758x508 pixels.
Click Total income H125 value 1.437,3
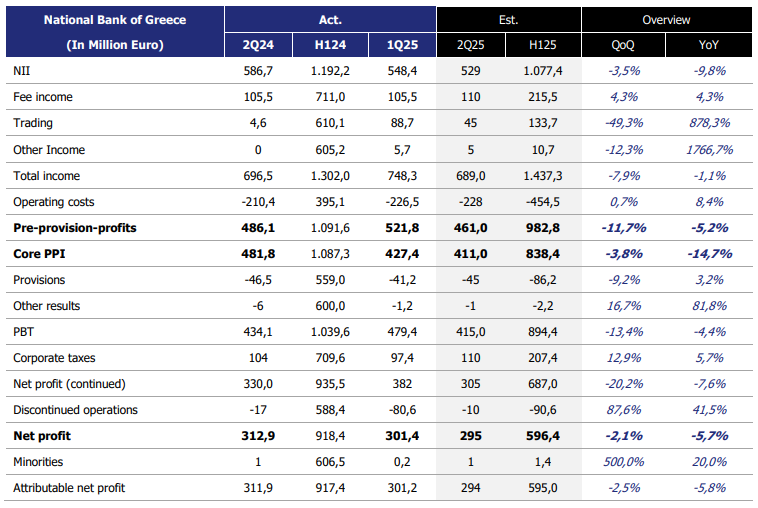click(x=544, y=176)
